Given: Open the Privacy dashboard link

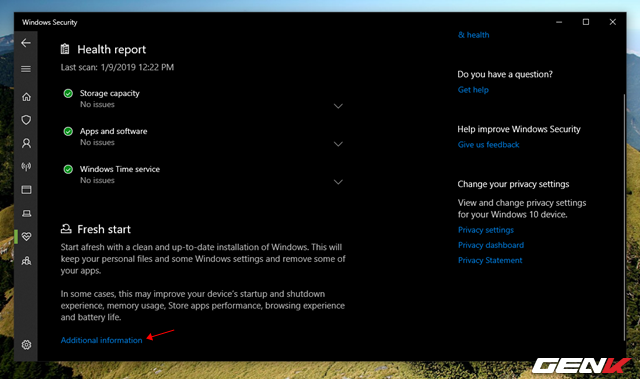Looking at the screenshot, I should pos(491,245).
